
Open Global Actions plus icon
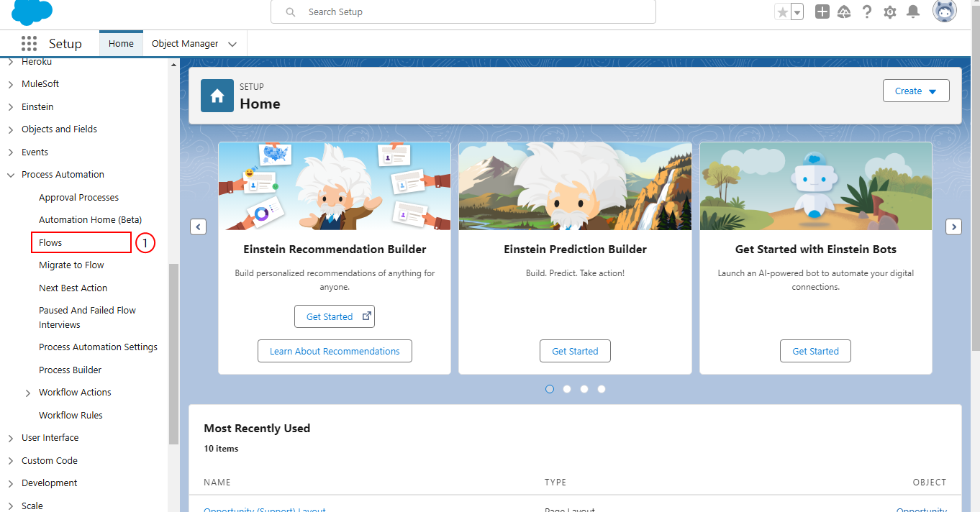822,12
